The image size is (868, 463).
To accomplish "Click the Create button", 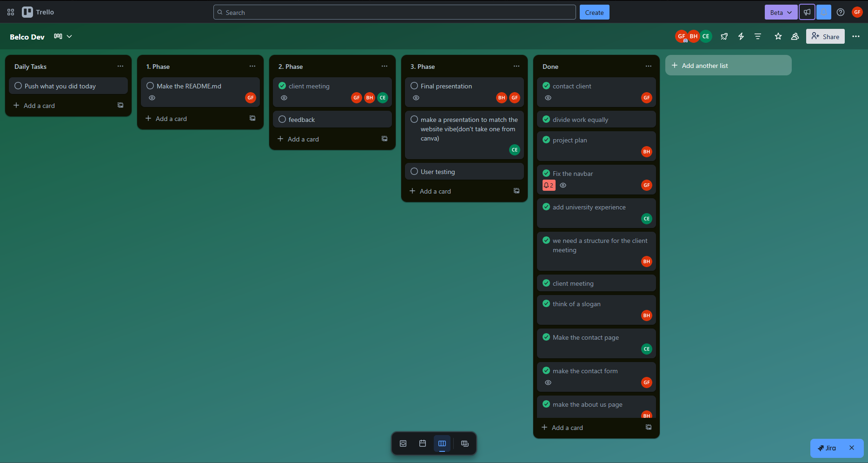I will pyautogui.click(x=594, y=12).
